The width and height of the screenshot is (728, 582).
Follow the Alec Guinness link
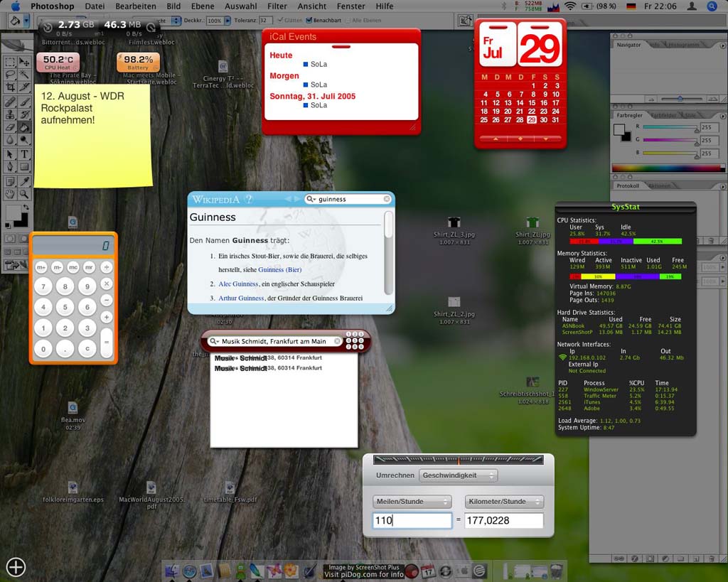(238, 284)
